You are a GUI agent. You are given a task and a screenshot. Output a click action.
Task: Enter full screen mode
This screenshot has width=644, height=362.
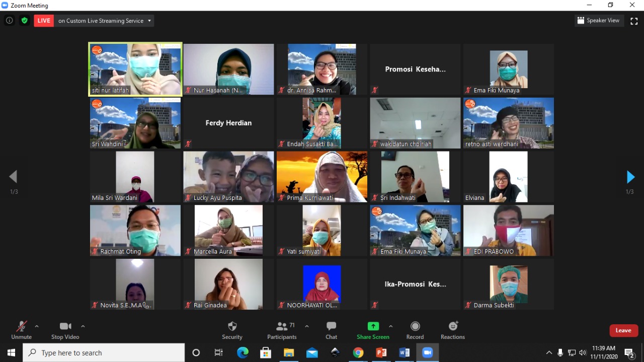point(634,21)
